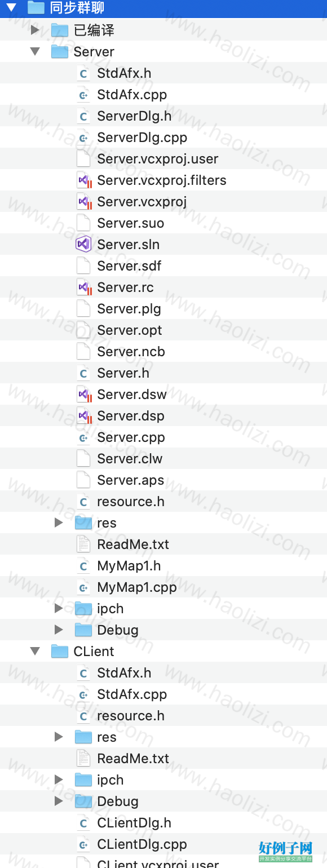The height and width of the screenshot is (868, 327).
Task: Expand the 已编译 folder
Action: (35, 30)
